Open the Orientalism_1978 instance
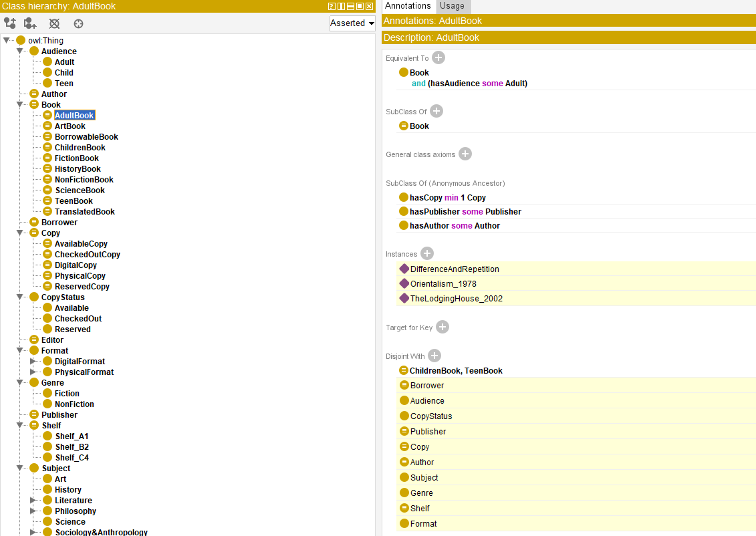 [443, 284]
